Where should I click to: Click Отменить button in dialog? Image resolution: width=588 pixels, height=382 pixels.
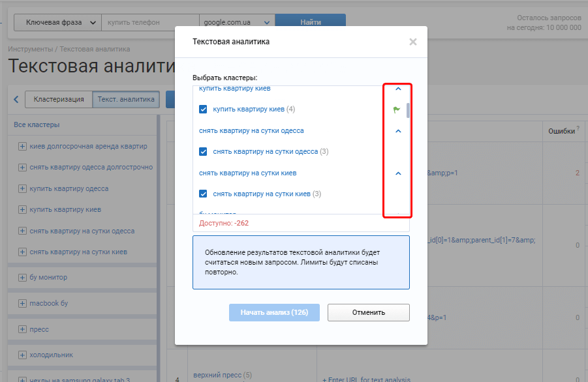click(x=368, y=312)
